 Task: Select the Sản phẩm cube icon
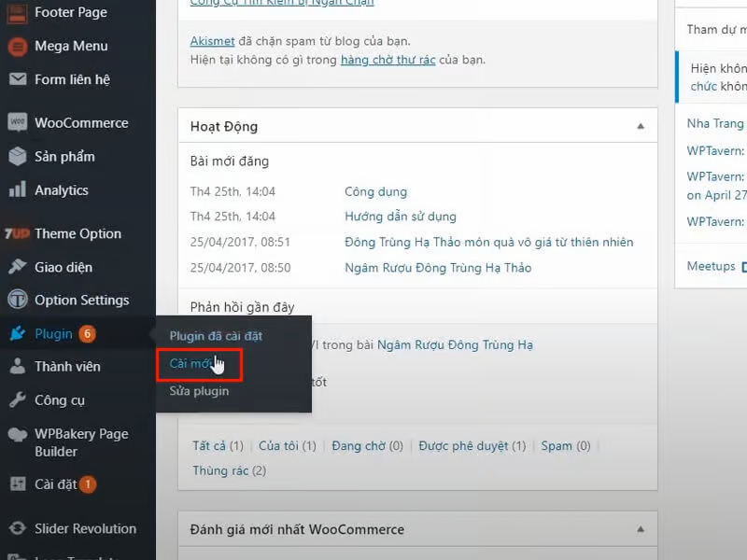pos(19,156)
